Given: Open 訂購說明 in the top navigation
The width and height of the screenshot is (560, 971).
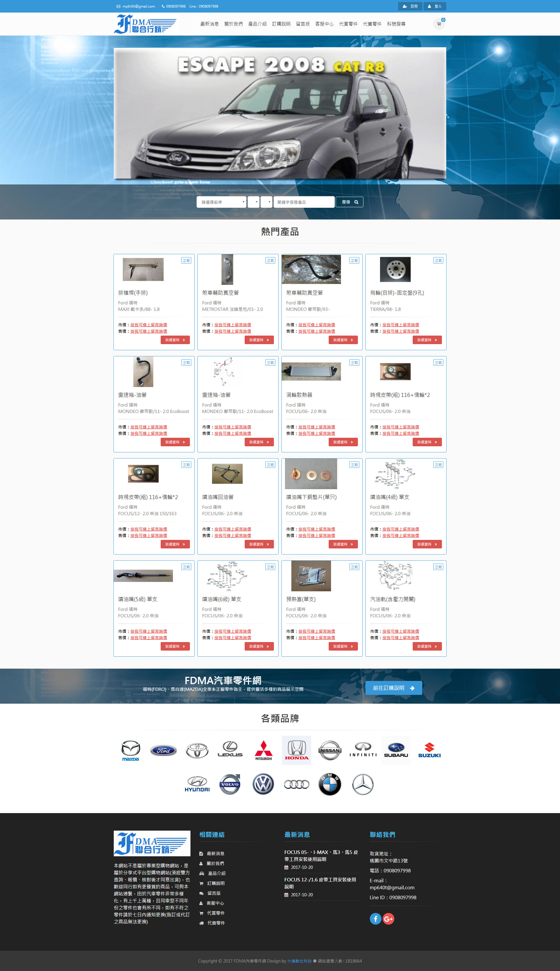Looking at the screenshot, I should click(281, 24).
